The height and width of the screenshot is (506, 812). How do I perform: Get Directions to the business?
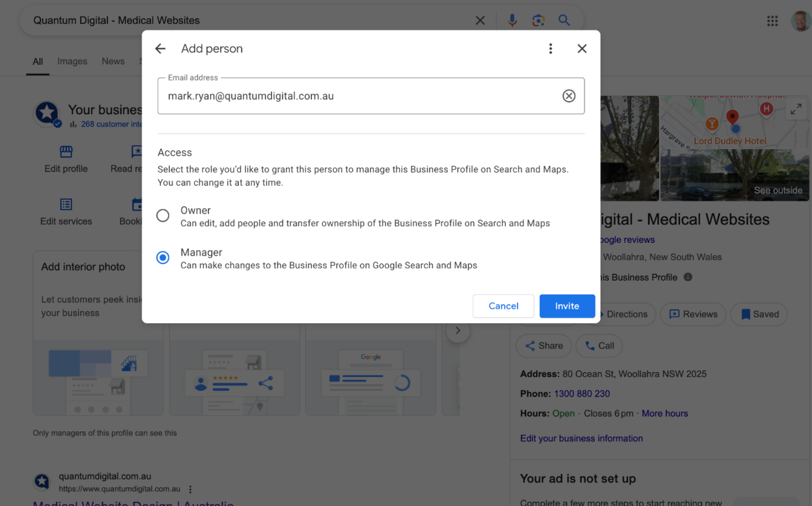[x=626, y=314]
